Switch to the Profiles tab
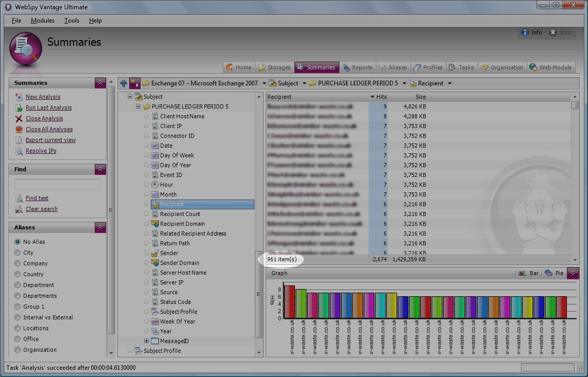The image size is (588, 377). pyautogui.click(x=428, y=67)
